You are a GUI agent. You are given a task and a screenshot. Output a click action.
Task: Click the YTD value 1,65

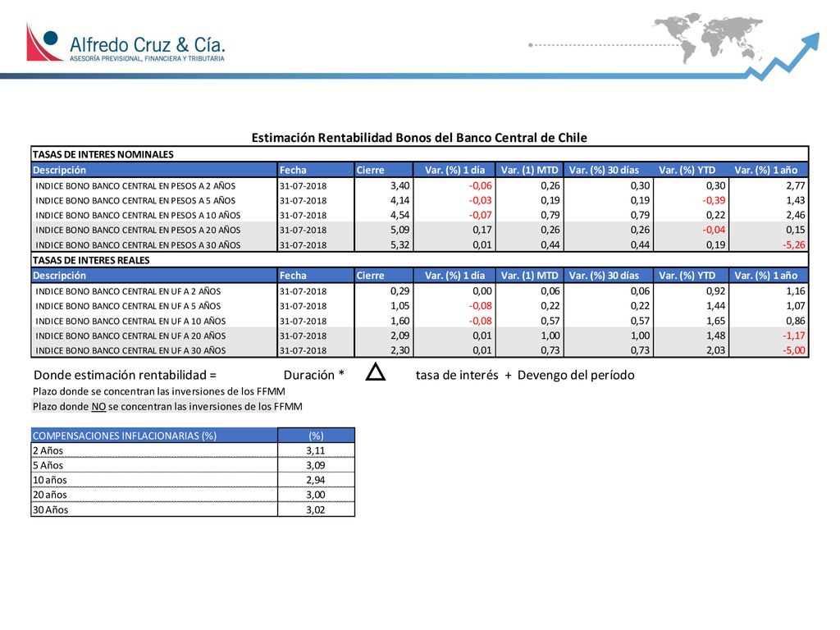715,321
